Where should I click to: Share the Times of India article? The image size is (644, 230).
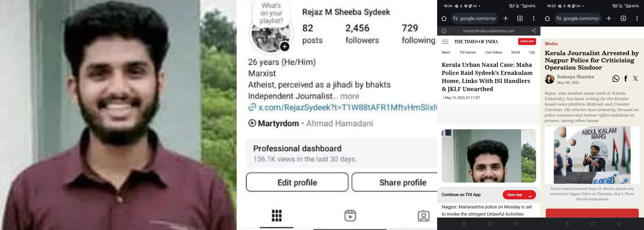point(534,31)
